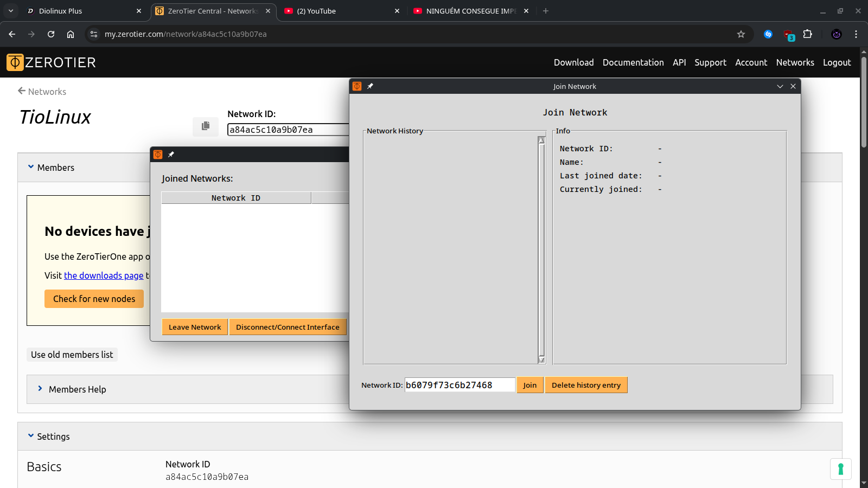The image size is (868, 488).
Task: Open the tab search dropdown arrow
Action: 11,11
